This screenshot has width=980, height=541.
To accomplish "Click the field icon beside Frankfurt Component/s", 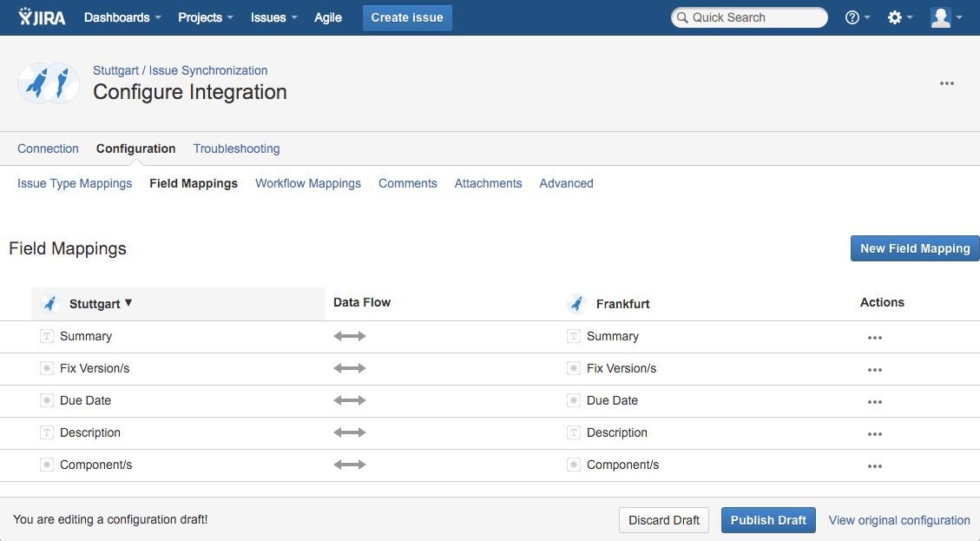I will click(574, 465).
